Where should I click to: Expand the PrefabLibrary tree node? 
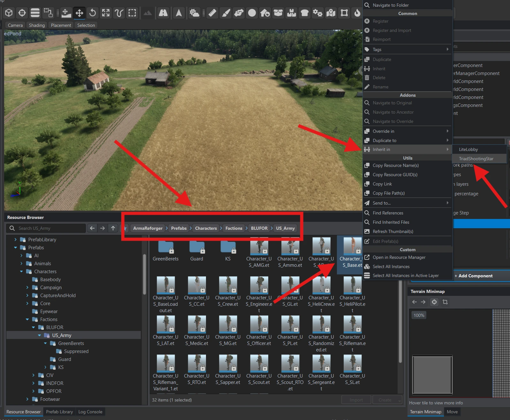tap(15, 239)
